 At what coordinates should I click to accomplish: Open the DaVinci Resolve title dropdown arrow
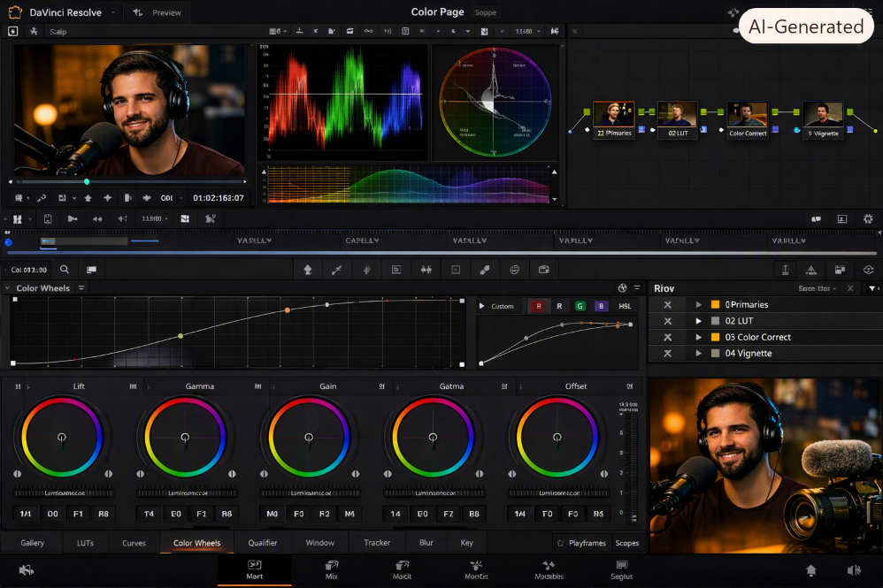[x=112, y=12]
